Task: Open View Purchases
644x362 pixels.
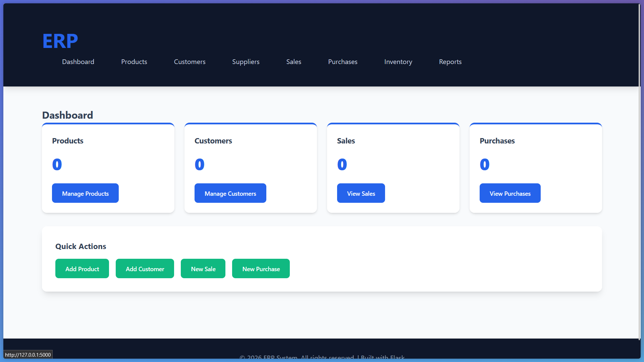Action: (x=510, y=193)
